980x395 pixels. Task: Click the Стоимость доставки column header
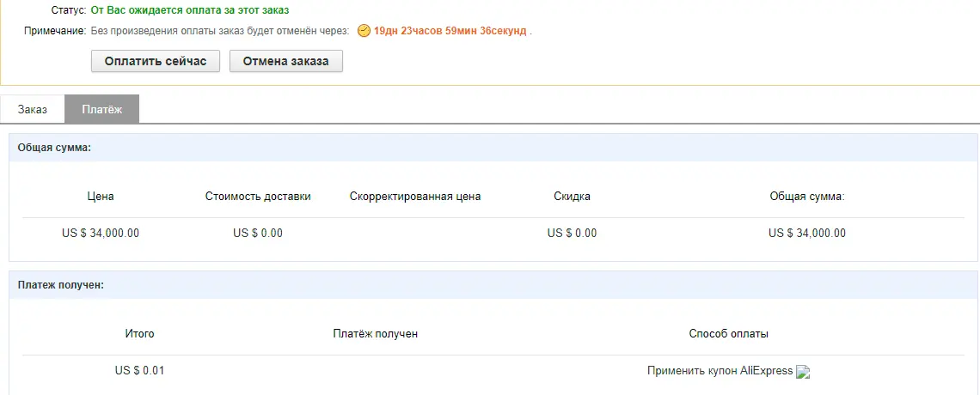[x=258, y=197]
